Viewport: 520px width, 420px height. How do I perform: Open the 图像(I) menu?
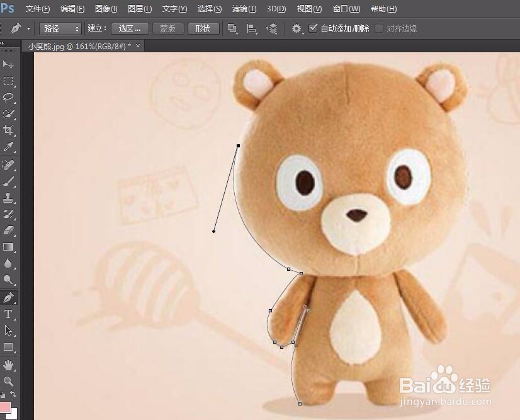coord(106,9)
